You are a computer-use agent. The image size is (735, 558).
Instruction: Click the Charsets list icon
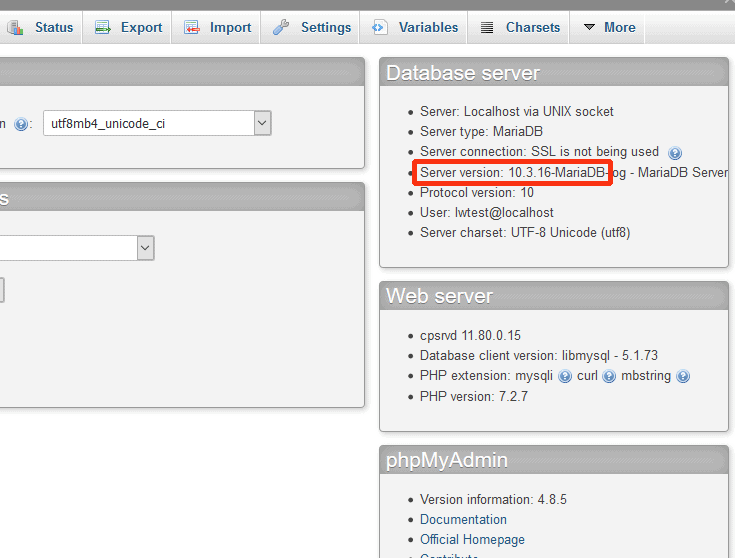pos(487,28)
